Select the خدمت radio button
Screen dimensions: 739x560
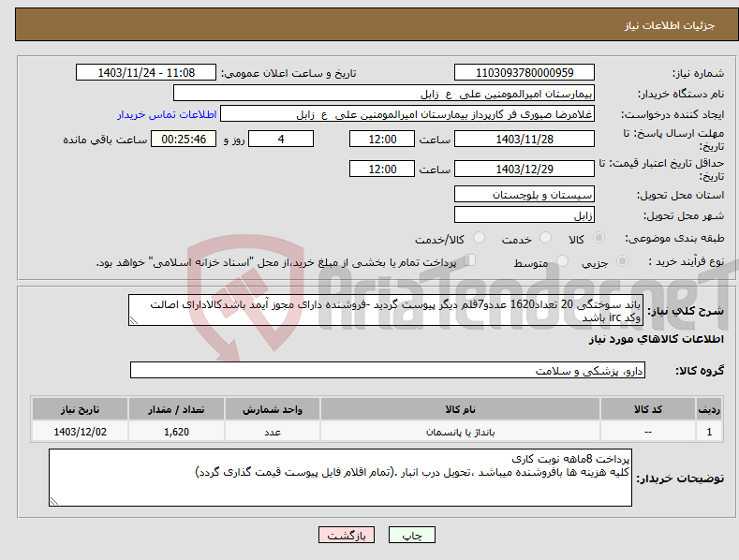click(545, 238)
